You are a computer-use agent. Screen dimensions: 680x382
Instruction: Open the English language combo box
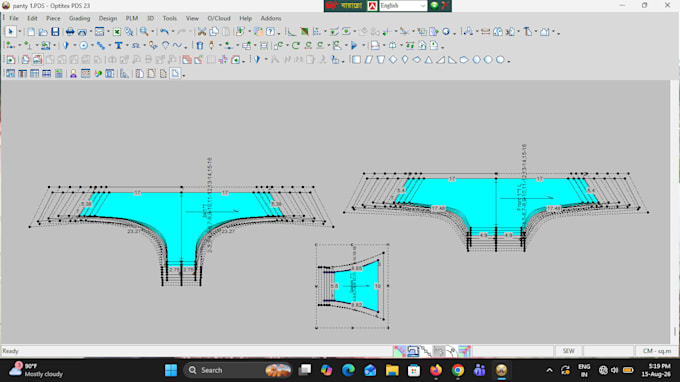[403, 6]
